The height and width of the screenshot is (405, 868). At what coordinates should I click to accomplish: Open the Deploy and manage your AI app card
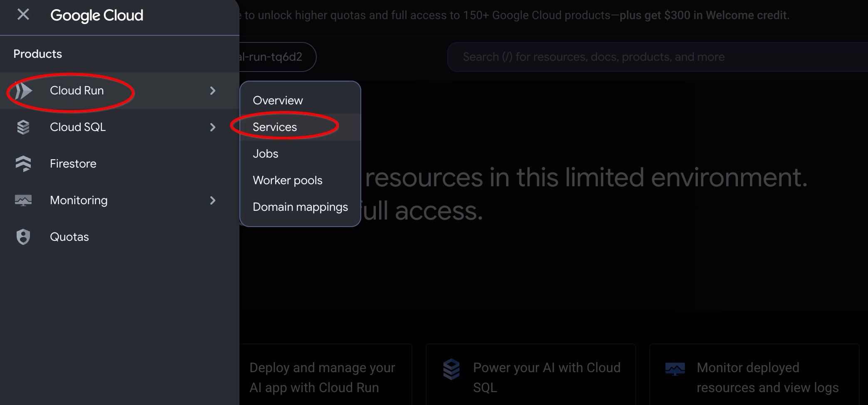pos(325,374)
